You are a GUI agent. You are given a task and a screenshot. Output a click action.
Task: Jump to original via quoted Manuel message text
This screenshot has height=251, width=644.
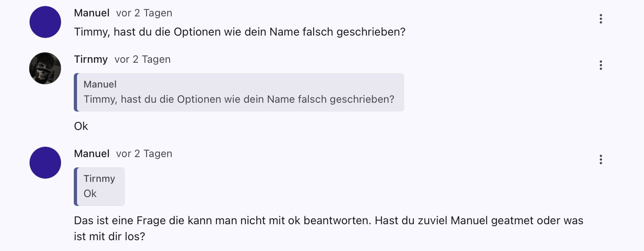(x=239, y=99)
